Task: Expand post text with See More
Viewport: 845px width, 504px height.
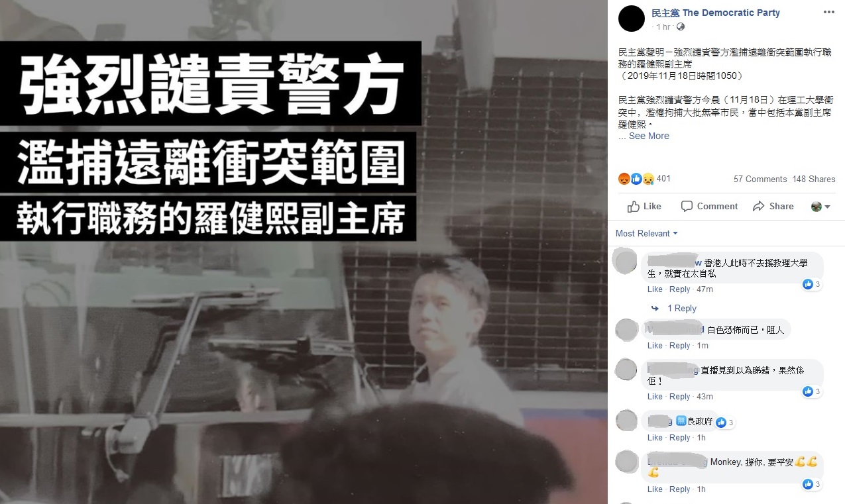Action: [649, 136]
